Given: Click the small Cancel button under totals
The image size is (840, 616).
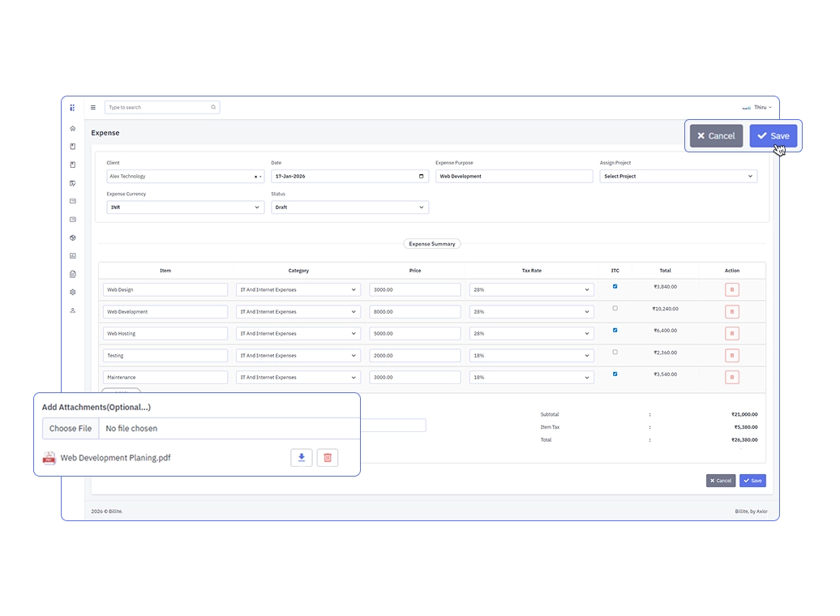Looking at the screenshot, I should tap(721, 481).
